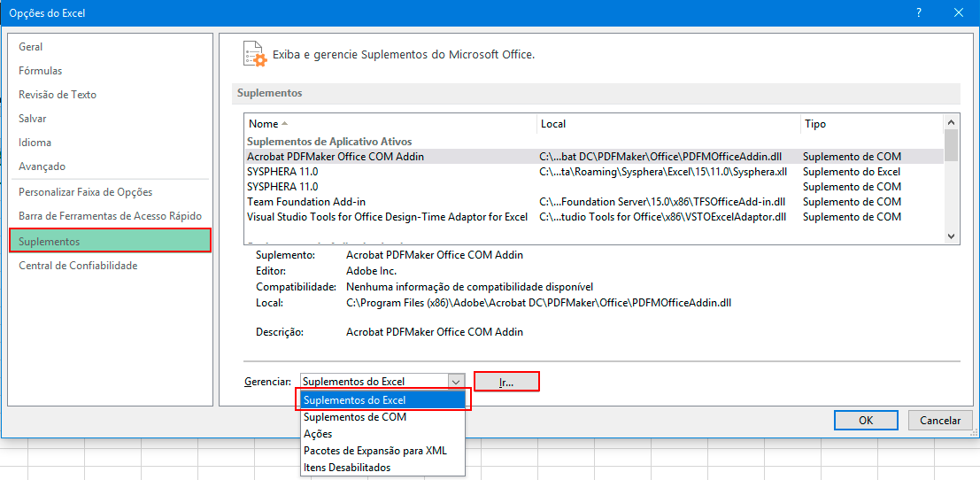Image resolution: width=980 pixels, height=480 pixels.
Task: Switch to the Fórmulas category
Action: point(41,71)
